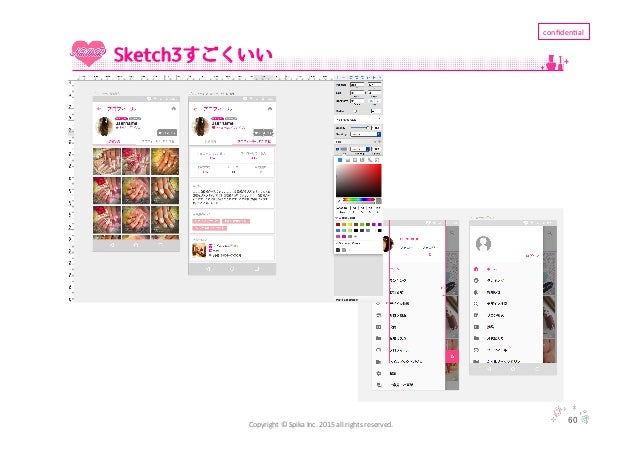Image resolution: width=638 pixels, height=451 pixels.
Task: Click the gray placeholder avatar in logged-out drawer
Action: coord(483,244)
